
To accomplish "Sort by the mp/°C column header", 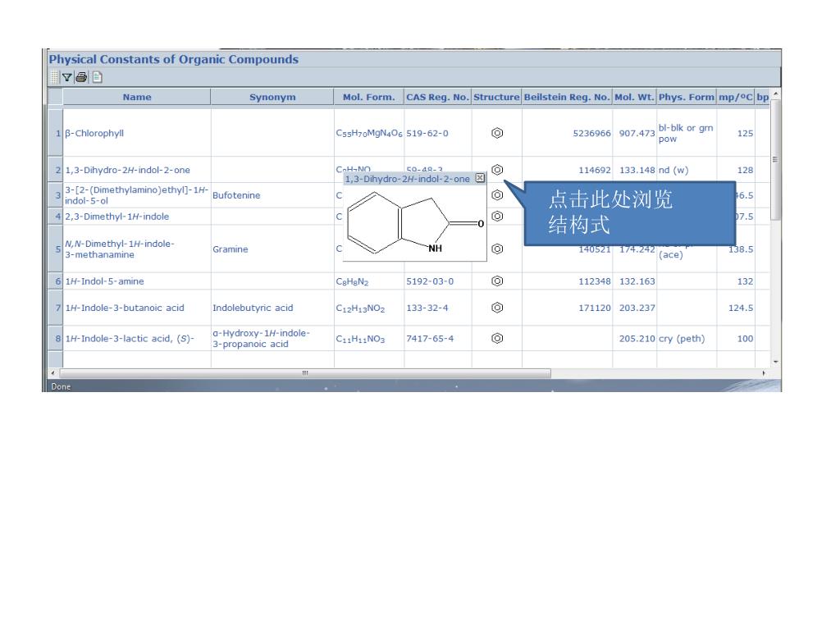I will point(736,97).
